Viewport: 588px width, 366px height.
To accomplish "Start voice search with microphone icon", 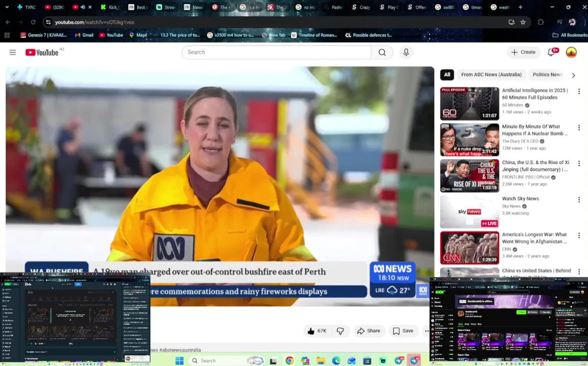I will point(406,52).
